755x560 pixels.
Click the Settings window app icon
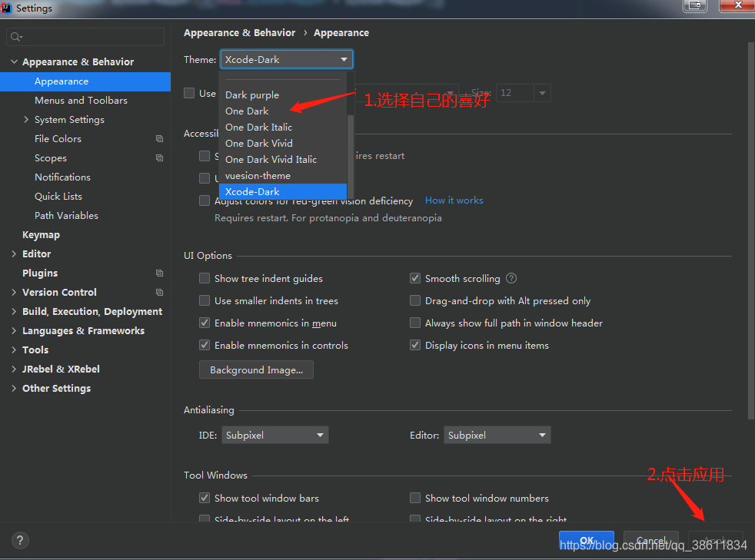tap(6, 8)
